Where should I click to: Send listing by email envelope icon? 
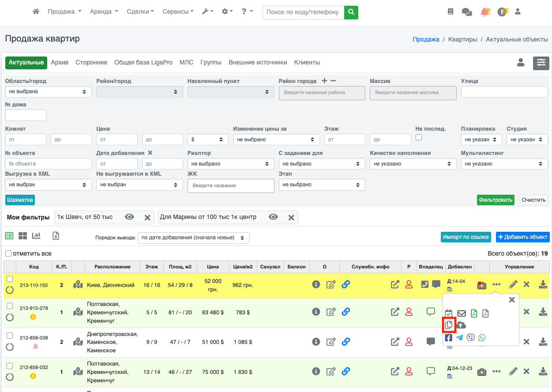461,313
